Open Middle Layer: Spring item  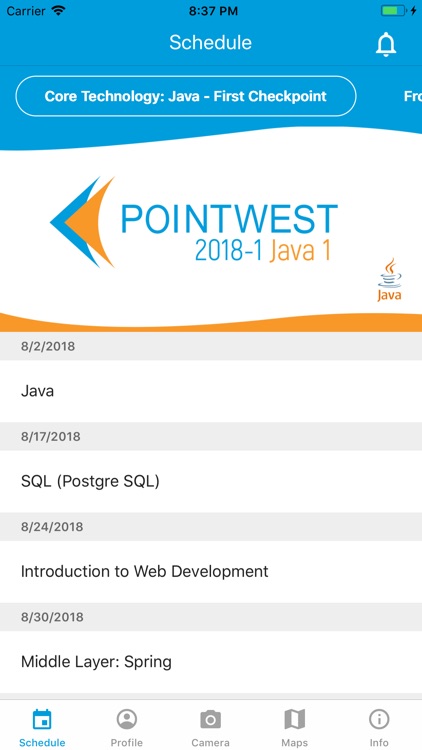click(x=211, y=662)
